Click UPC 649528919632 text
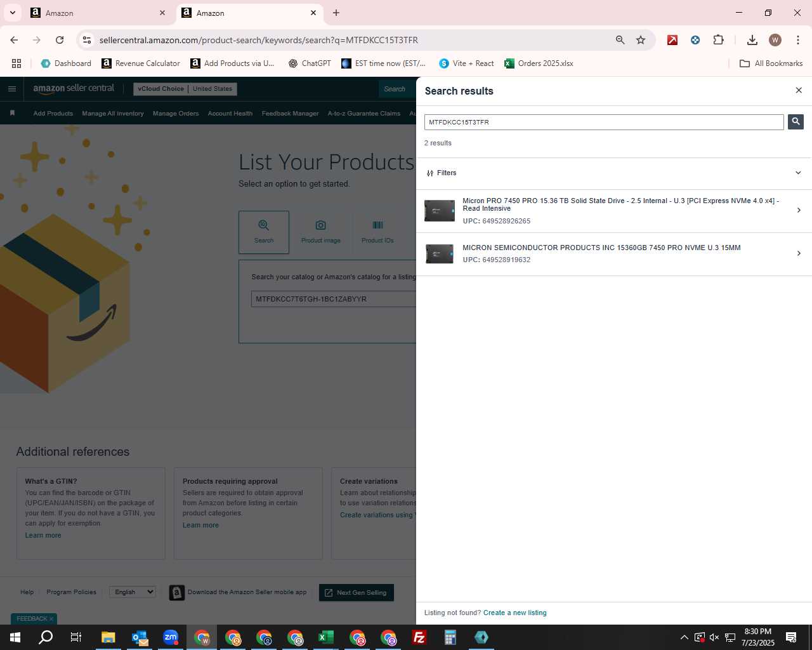 coord(497,260)
